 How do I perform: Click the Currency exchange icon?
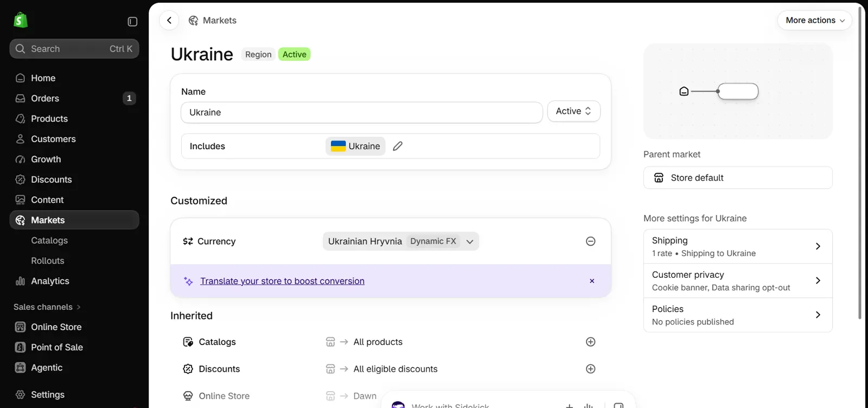[188, 241]
